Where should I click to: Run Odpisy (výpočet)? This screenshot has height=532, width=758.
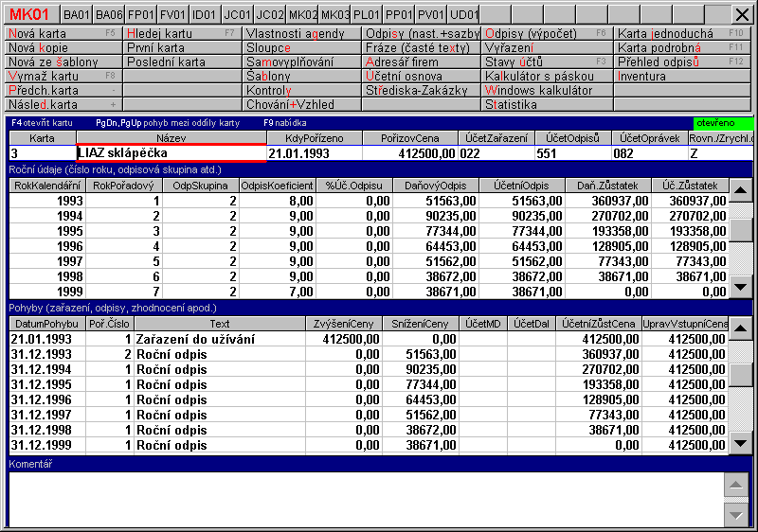(548, 33)
